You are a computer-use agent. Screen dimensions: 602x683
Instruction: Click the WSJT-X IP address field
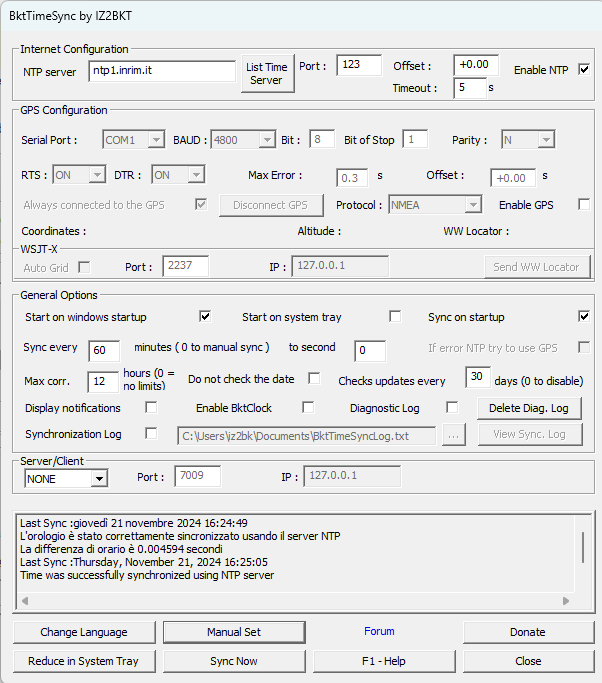pos(340,266)
